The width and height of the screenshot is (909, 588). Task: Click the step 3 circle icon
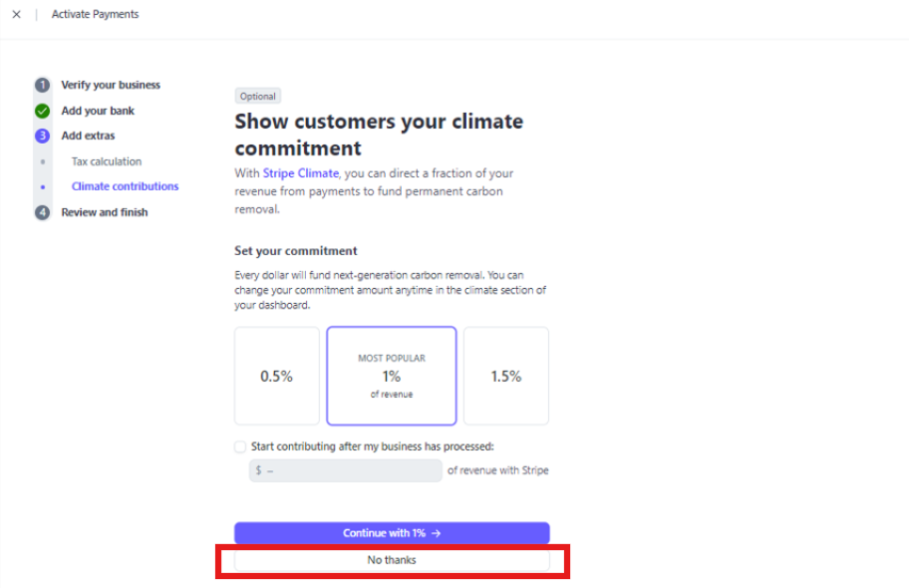point(42,136)
